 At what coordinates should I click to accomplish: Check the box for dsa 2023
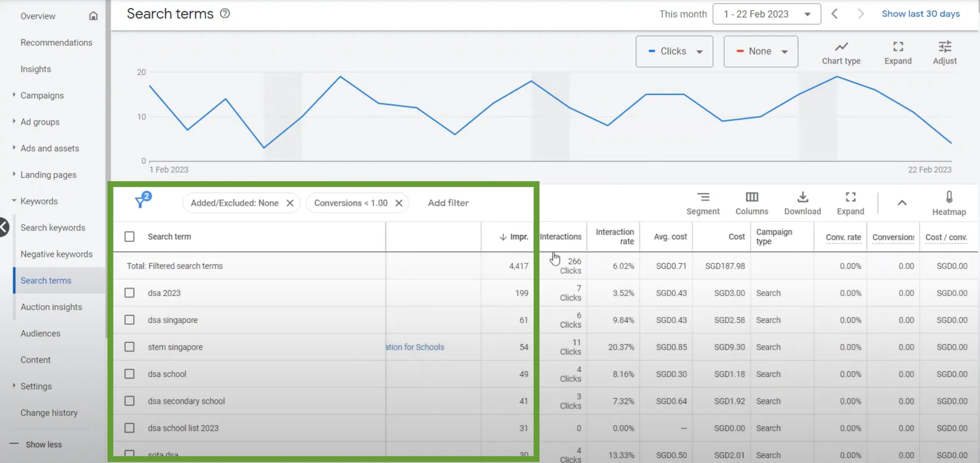[130, 293]
